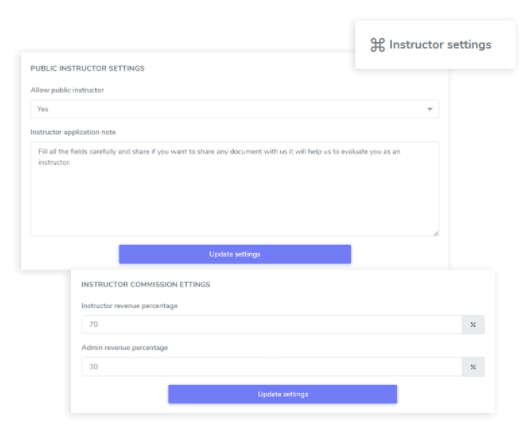Open the Allow public instructor dropdown
526x437 pixels.
coord(234,109)
